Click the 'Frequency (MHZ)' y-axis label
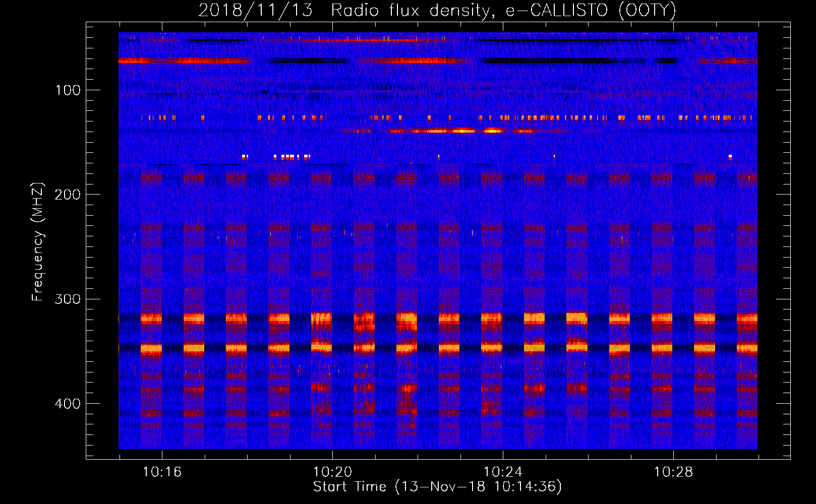The width and height of the screenshot is (816, 504). pos(38,242)
